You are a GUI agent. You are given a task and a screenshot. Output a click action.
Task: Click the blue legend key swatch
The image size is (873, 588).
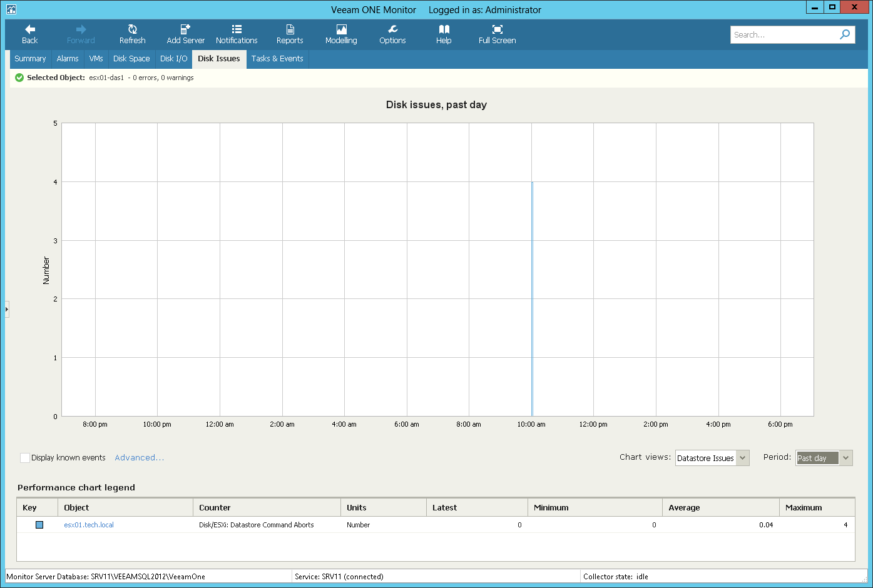(x=39, y=525)
